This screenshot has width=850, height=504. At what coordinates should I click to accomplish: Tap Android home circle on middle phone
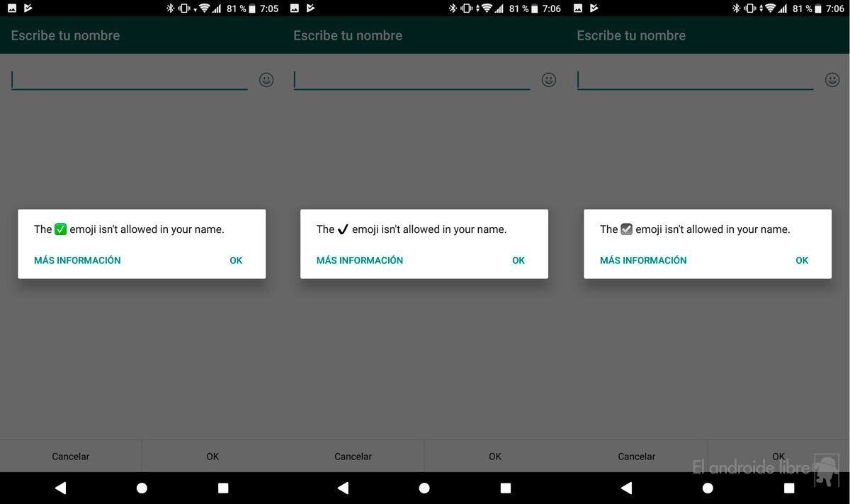pyautogui.click(x=424, y=488)
